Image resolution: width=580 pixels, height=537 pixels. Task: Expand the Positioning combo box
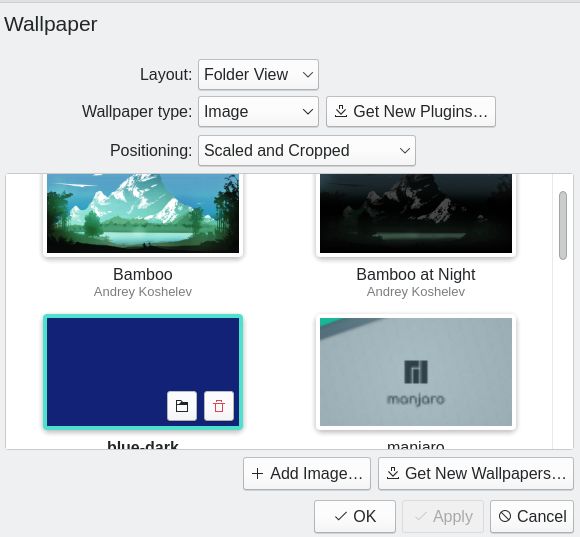pos(307,151)
